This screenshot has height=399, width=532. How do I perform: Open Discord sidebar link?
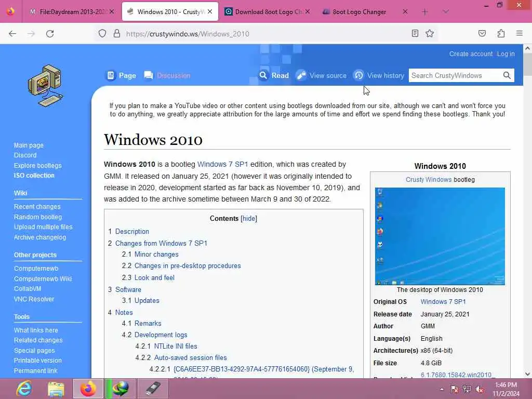(25, 155)
